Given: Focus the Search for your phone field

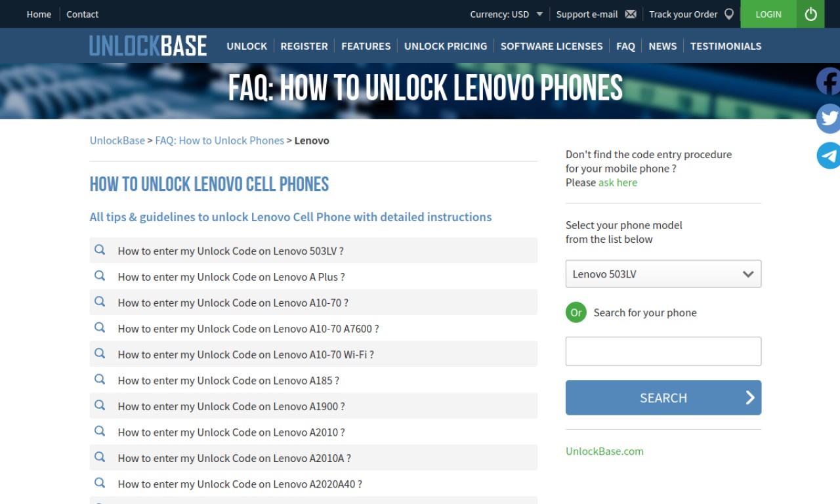Looking at the screenshot, I should pyautogui.click(x=663, y=351).
